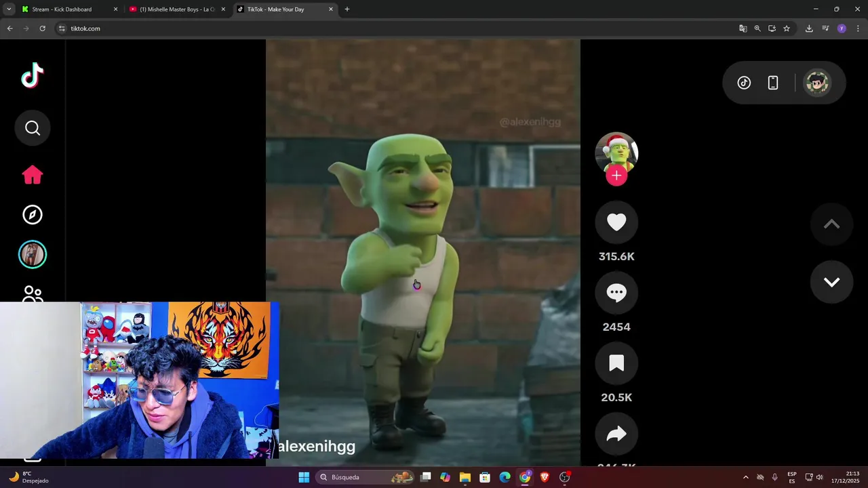Image resolution: width=868 pixels, height=488 pixels.
Task: Open Microsoft Edge from taskbar
Action: tap(505, 477)
